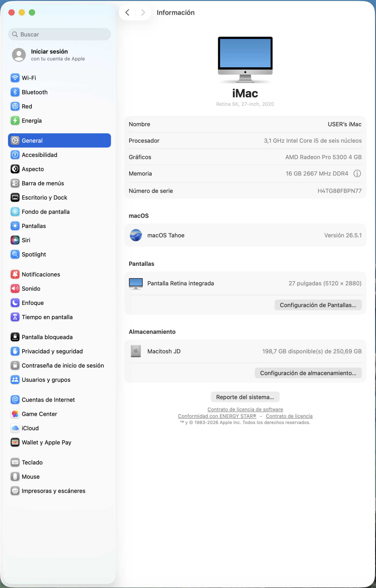Viewport: 376px width, 588px height.
Task: Click the 16 GB 2667 MHz DDR4 value
Action: [x=317, y=173]
